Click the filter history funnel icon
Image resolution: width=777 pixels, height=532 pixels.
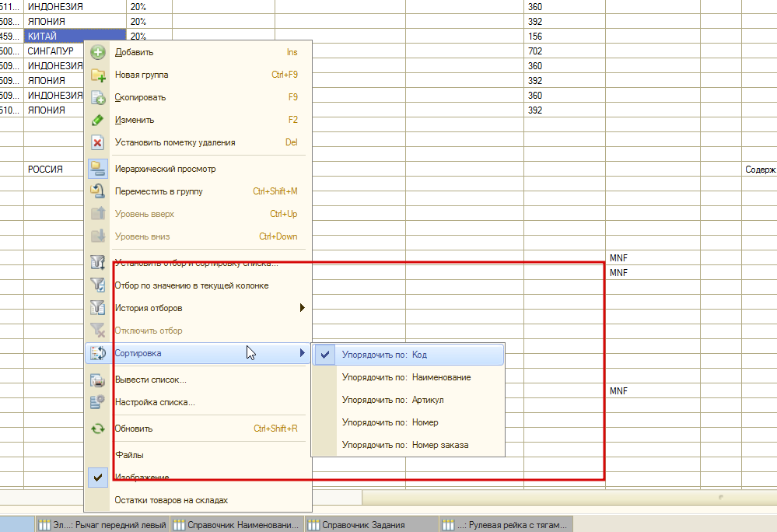pos(98,307)
